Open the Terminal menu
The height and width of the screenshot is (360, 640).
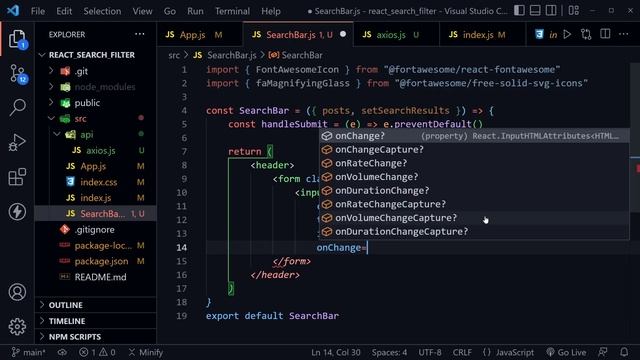(232, 11)
